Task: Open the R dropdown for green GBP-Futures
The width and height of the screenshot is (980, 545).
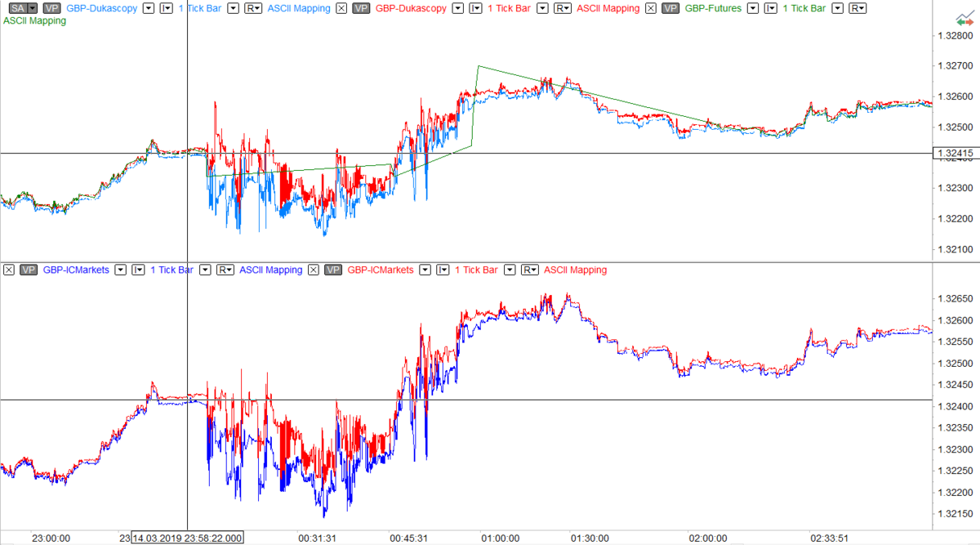Action: coord(857,8)
